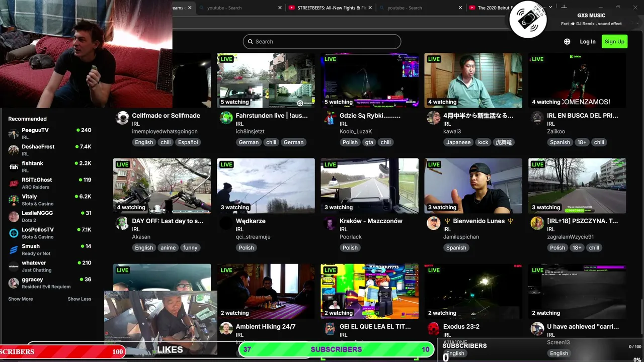Close the second youtube - Search tab
Viewport: 644px width, 362px height.
point(460,8)
